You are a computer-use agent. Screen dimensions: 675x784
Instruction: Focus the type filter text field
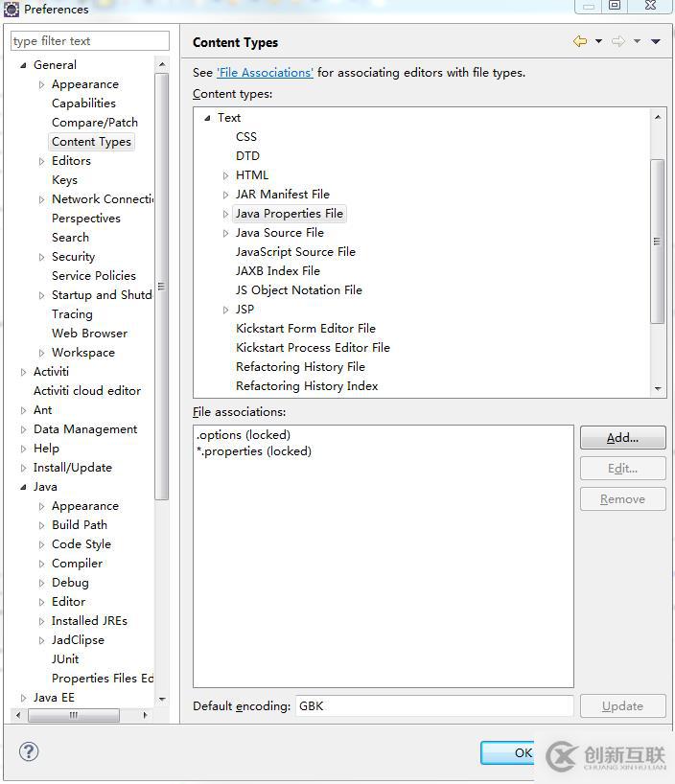coord(90,41)
